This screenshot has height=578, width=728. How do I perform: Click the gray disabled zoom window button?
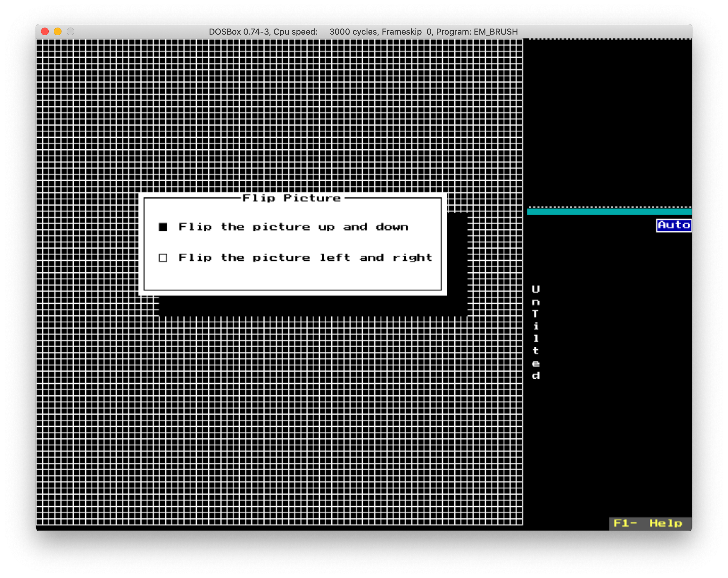click(x=70, y=31)
